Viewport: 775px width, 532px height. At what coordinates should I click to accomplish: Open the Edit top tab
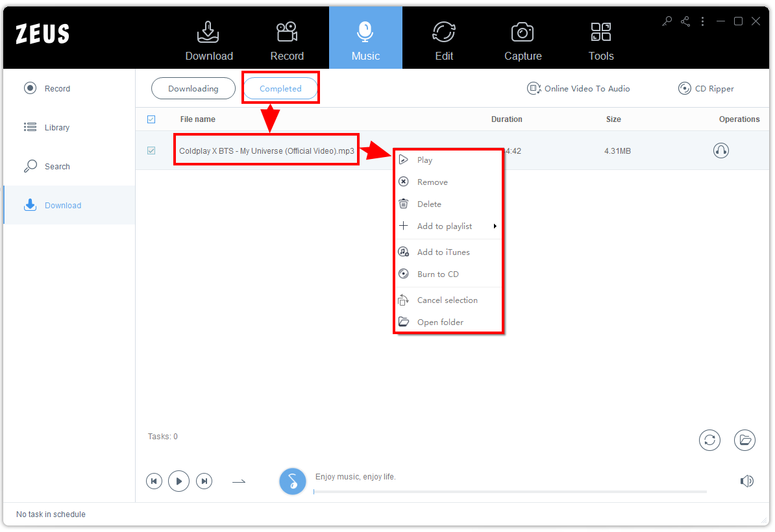coord(444,41)
